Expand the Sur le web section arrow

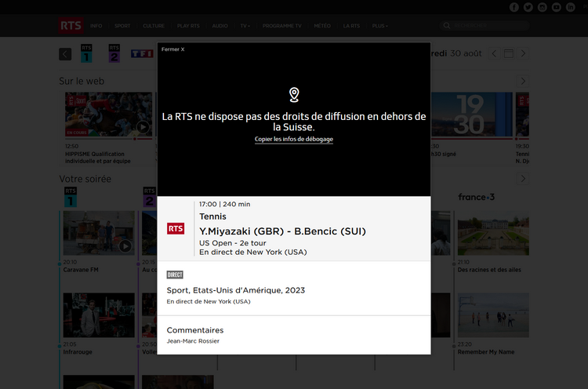click(x=523, y=81)
